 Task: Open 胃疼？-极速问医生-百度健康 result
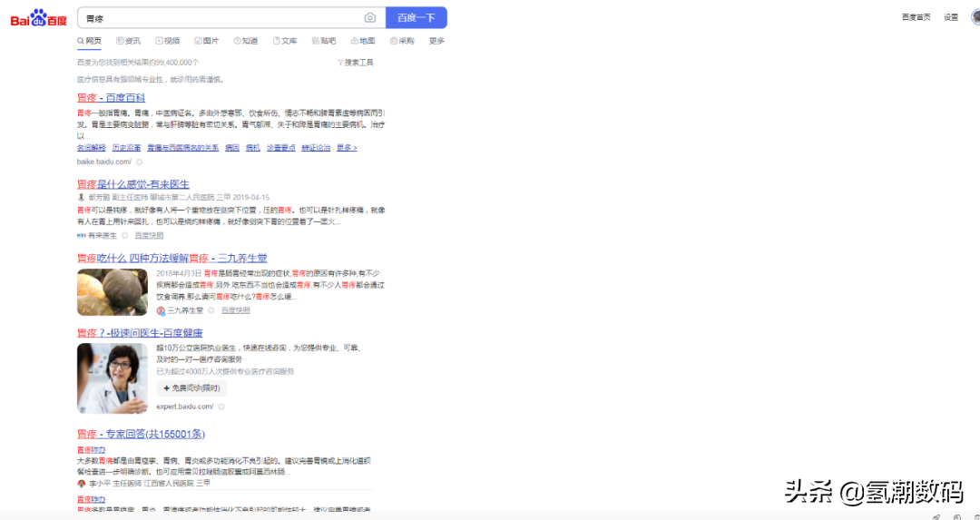(x=140, y=333)
